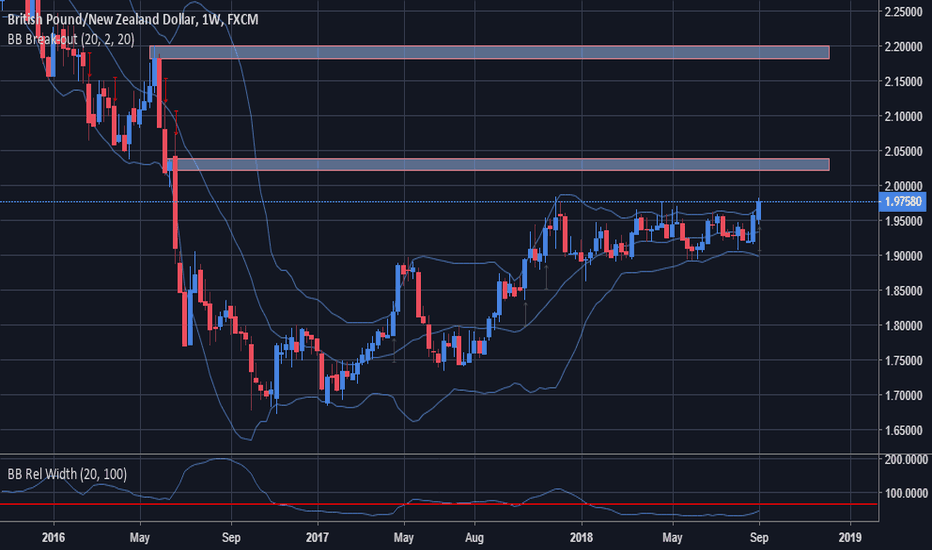Click the 1.85000 price axis label

pos(903,291)
